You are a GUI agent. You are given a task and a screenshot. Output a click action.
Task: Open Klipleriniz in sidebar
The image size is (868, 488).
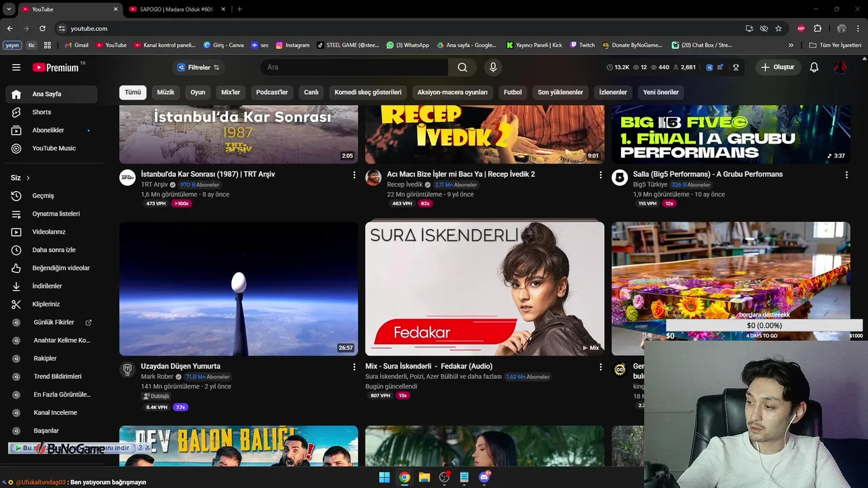click(52, 304)
